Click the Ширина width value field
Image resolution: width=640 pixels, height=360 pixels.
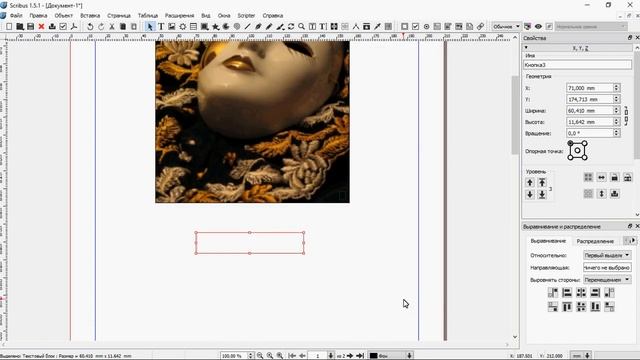click(x=590, y=111)
